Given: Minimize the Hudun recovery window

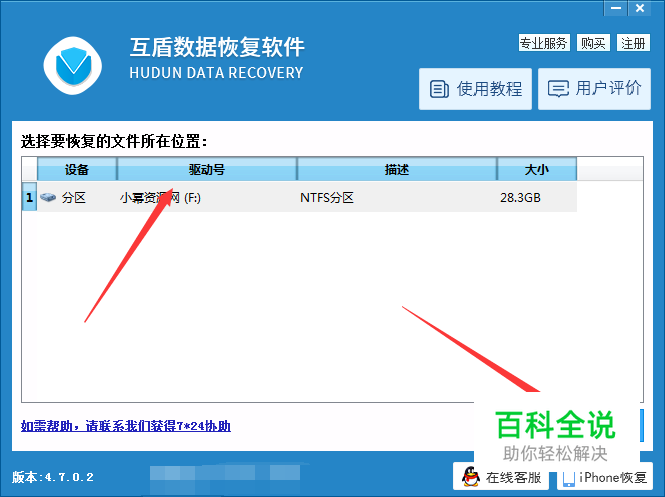Looking at the screenshot, I should tap(616, 8).
